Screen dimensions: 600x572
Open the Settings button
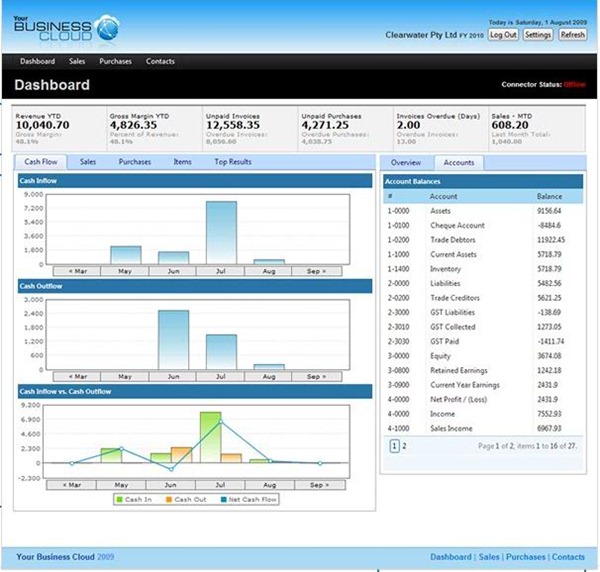[538, 35]
